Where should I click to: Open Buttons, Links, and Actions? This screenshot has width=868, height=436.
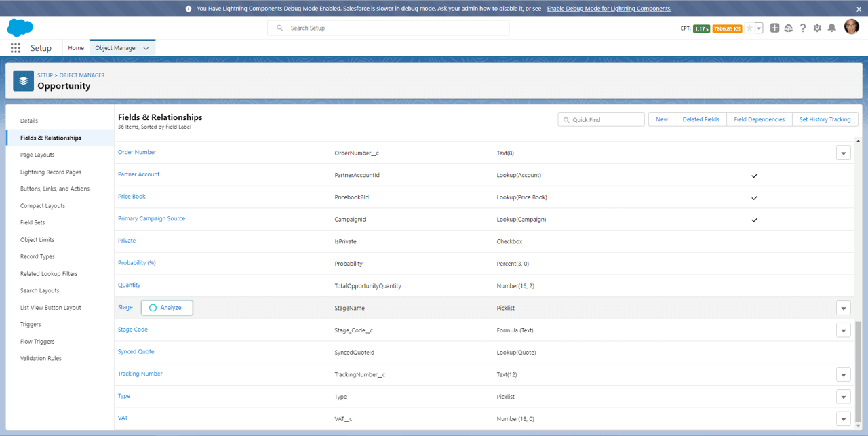[55, 189]
